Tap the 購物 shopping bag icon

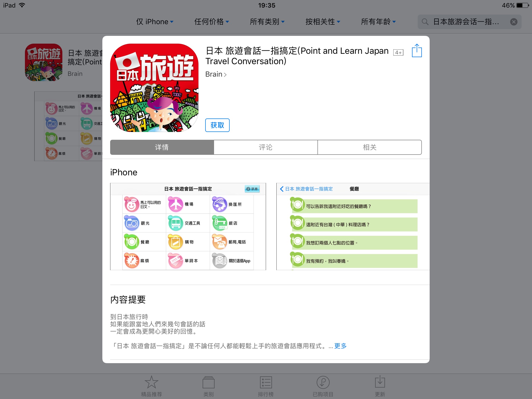click(176, 242)
